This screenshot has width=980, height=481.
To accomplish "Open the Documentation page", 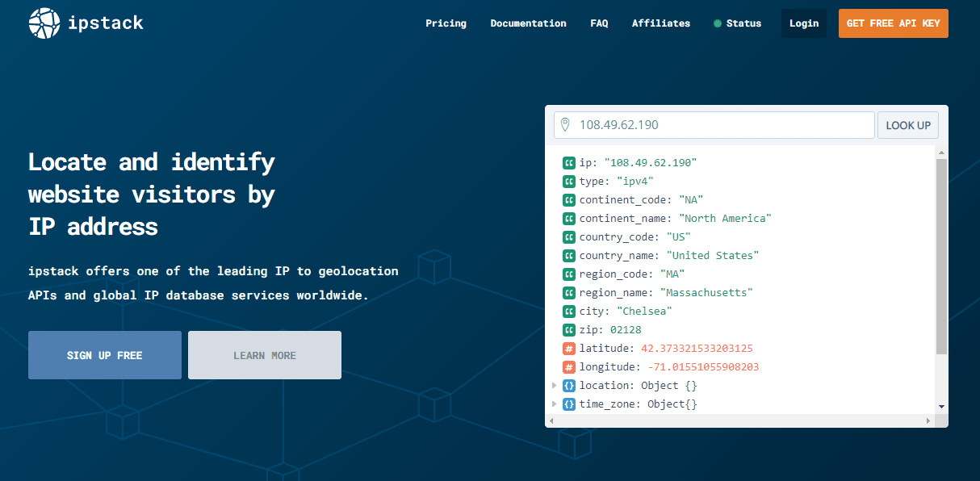I will [x=529, y=23].
